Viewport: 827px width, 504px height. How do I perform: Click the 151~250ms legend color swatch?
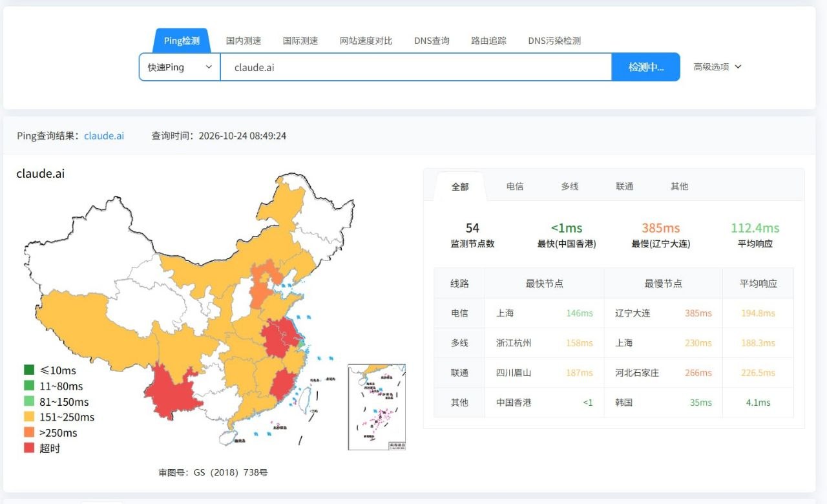(29, 417)
